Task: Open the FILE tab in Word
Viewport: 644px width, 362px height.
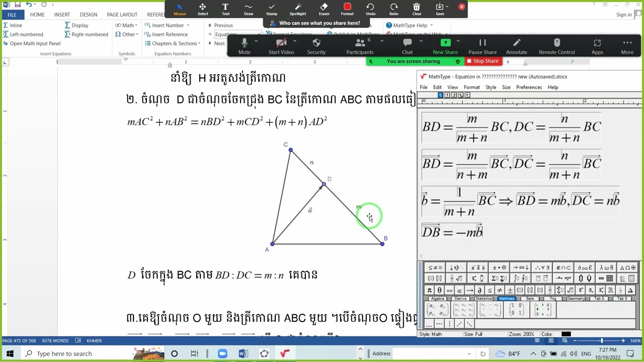Action: [x=12, y=15]
